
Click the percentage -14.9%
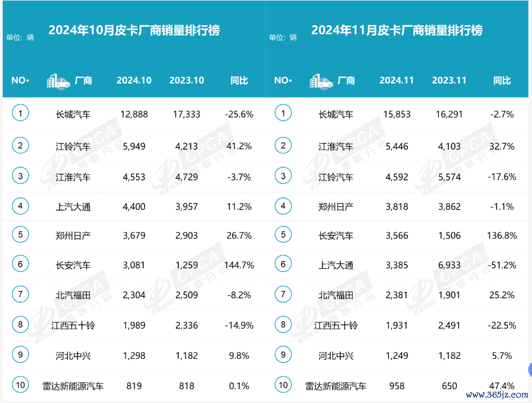[x=239, y=325]
